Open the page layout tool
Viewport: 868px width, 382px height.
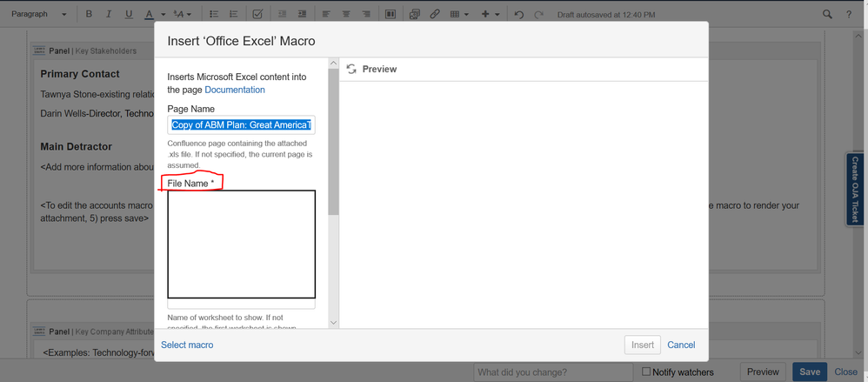click(391, 15)
